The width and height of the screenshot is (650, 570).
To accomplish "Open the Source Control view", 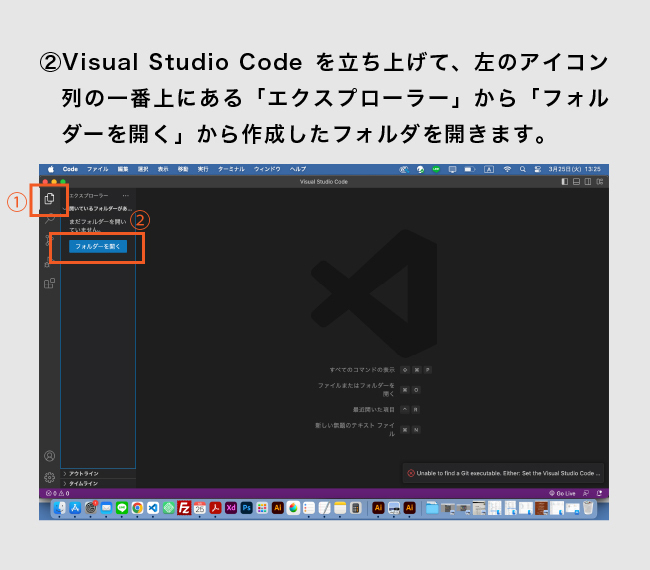I will click(x=49, y=240).
